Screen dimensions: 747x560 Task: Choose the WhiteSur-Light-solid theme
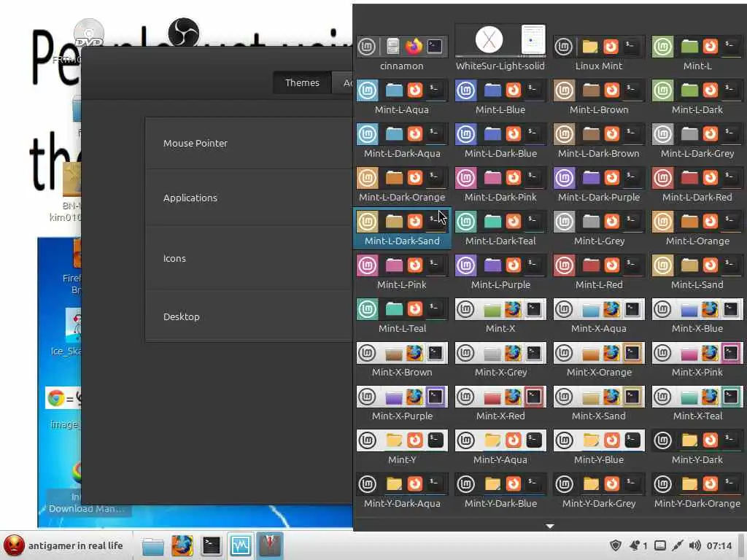500,41
